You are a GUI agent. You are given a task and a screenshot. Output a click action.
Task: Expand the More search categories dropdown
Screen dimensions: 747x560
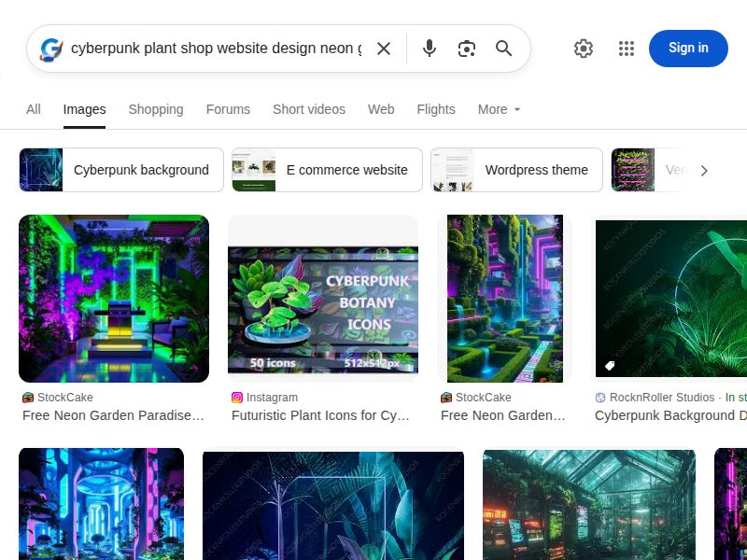(498, 109)
